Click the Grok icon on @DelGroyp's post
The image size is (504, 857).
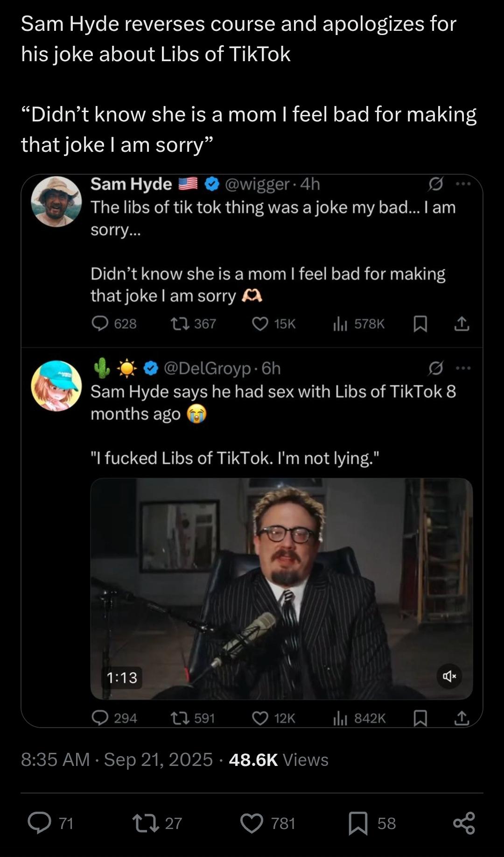[x=435, y=368]
